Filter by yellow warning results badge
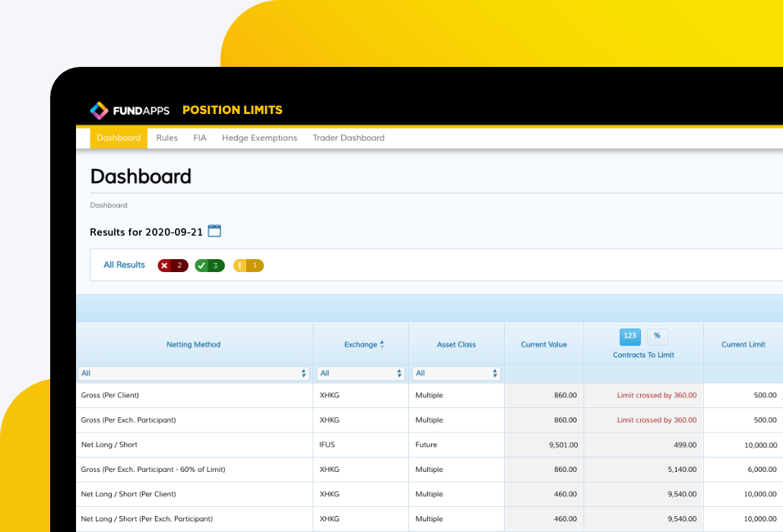This screenshot has height=532, width=783. pos(248,265)
